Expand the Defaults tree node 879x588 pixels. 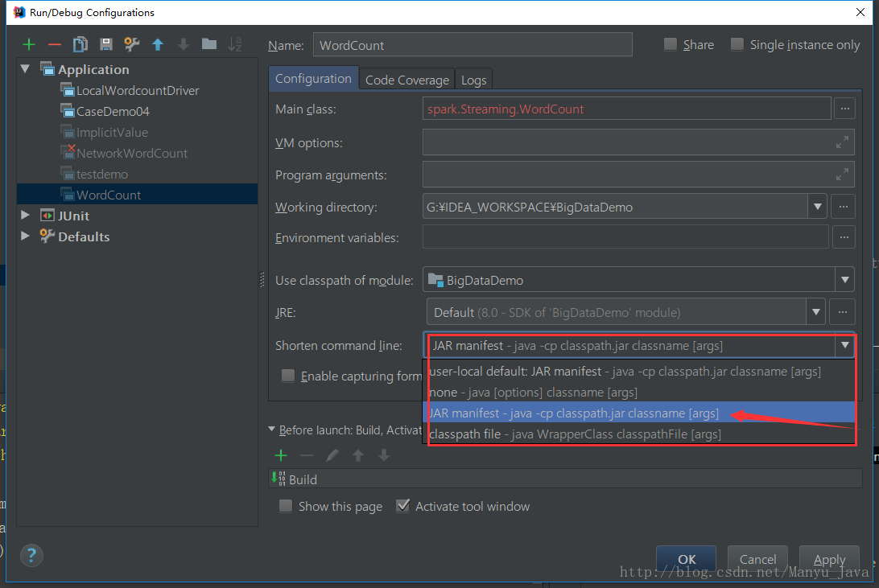(x=25, y=236)
